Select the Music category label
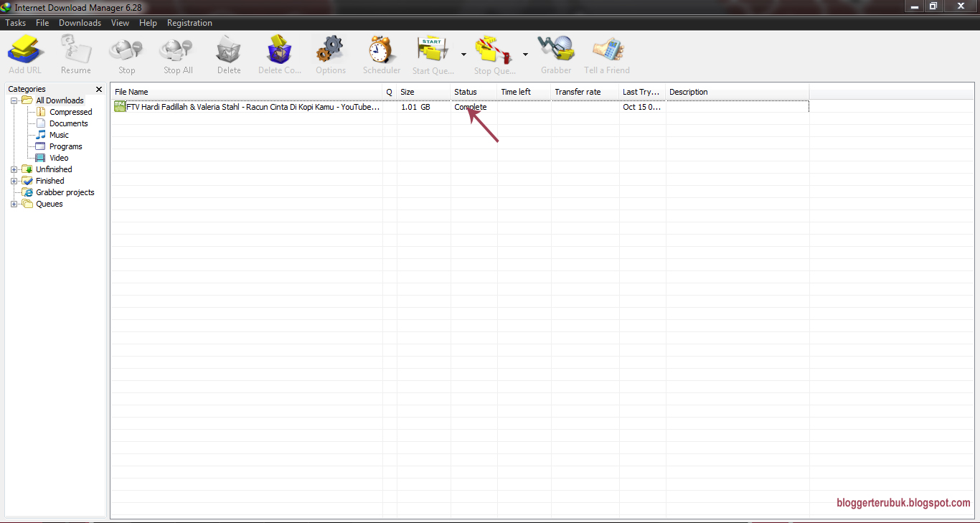The height and width of the screenshot is (523, 980). (59, 135)
